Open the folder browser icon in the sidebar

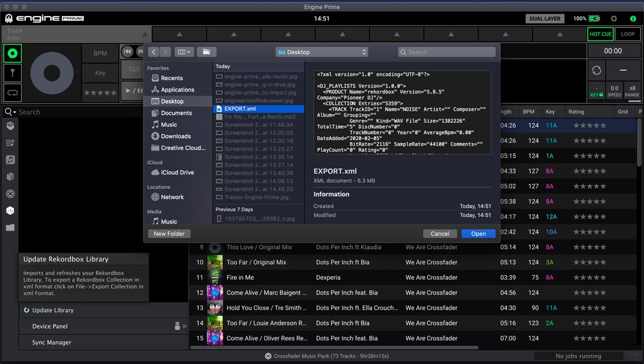point(10,227)
